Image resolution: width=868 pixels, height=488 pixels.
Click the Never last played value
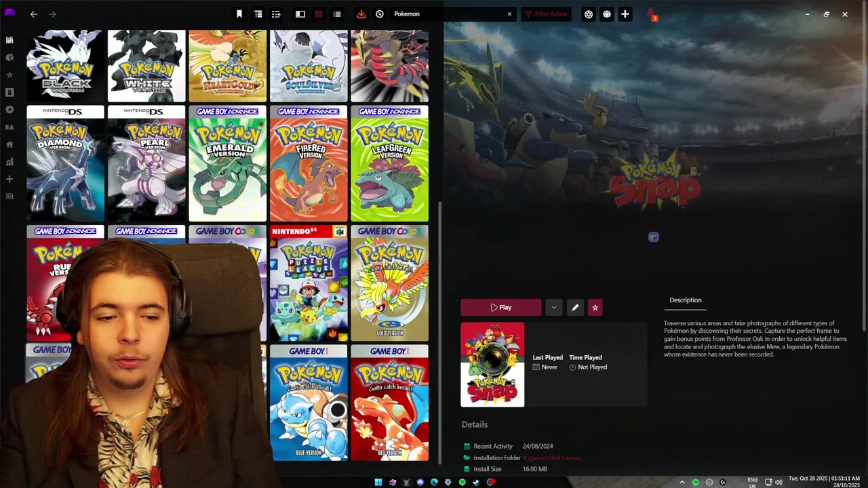click(x=549, y=367)
